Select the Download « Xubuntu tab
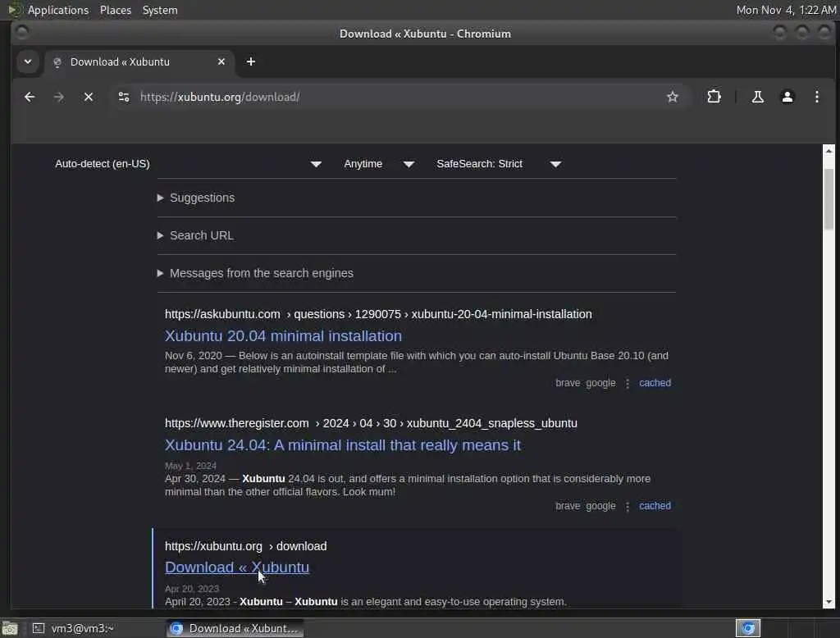The image size is (840, 638). (x=139, y=62)
